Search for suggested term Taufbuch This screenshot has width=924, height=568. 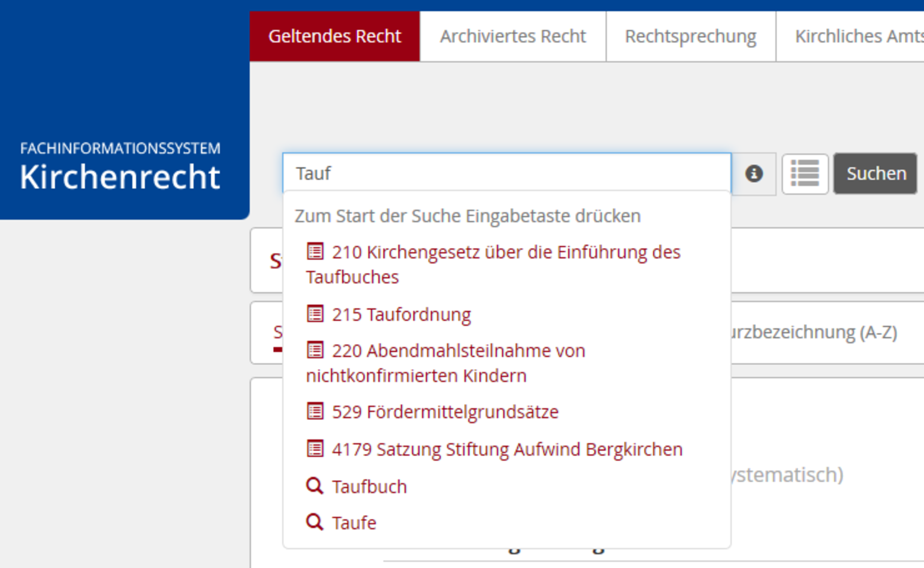[x=369, y=487]
